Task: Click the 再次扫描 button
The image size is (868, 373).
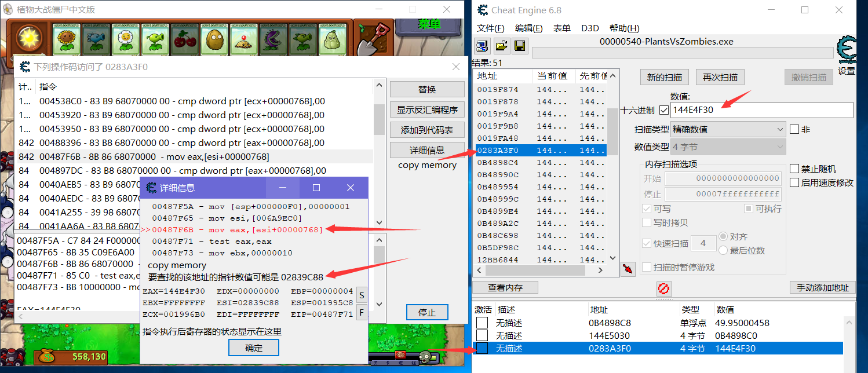Action: coord(720,77)
